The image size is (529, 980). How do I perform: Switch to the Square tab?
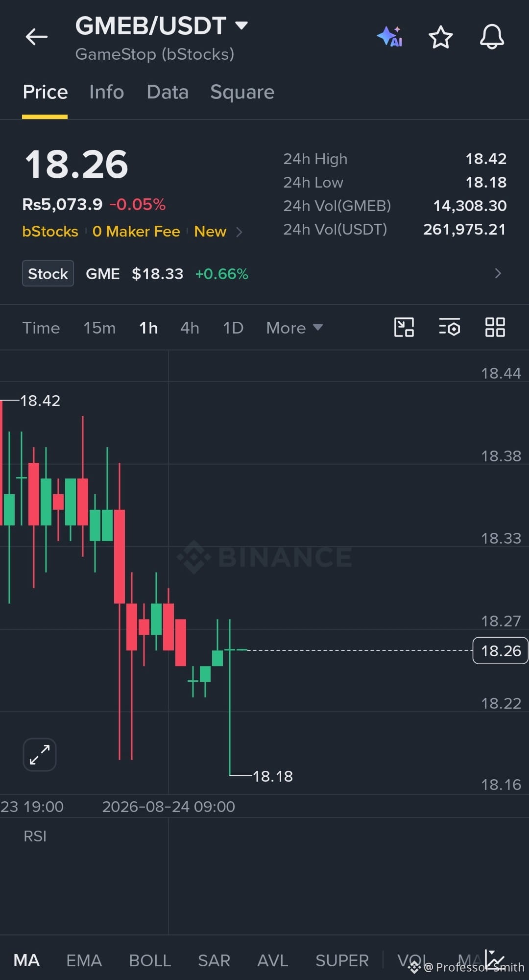pos(242,92)
